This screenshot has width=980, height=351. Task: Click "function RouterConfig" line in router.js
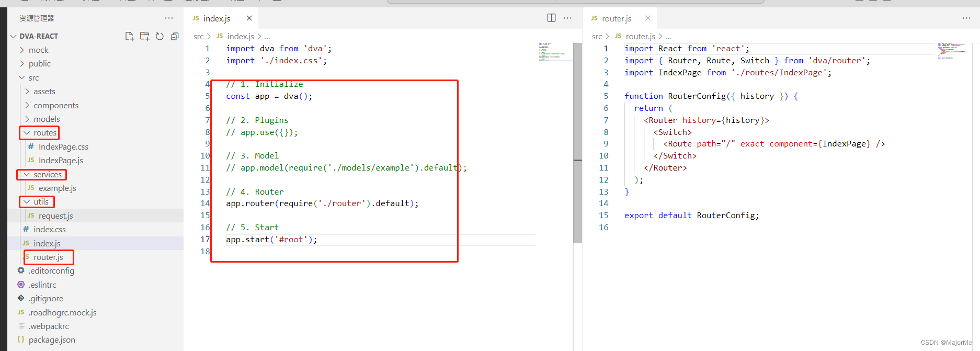[711, 96]
